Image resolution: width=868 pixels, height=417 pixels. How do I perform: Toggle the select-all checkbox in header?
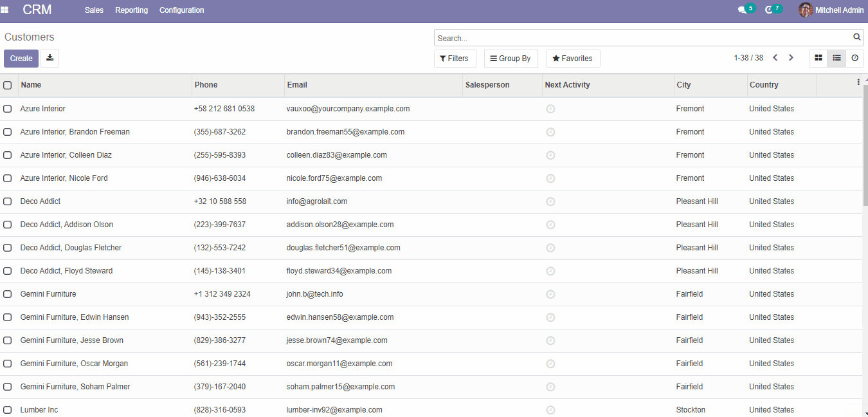pos(8,85)
